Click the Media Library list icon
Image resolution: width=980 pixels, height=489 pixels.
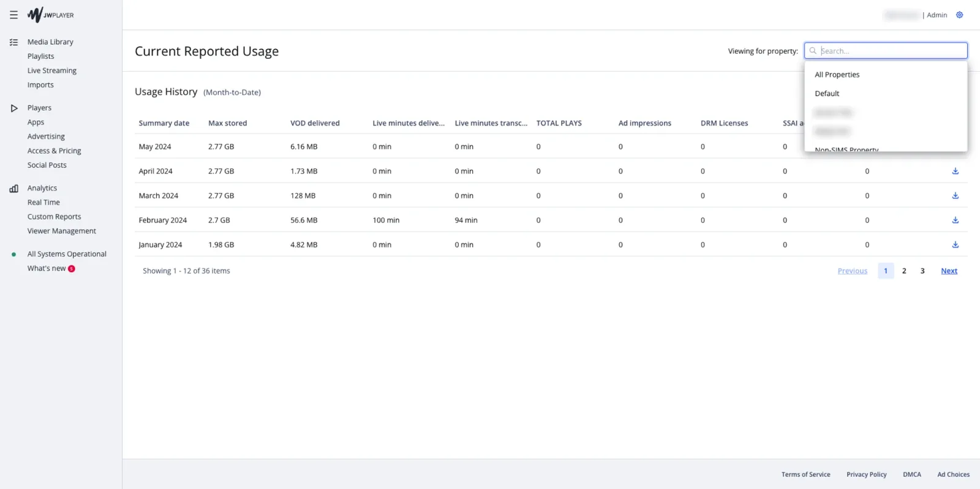point(13,42)
